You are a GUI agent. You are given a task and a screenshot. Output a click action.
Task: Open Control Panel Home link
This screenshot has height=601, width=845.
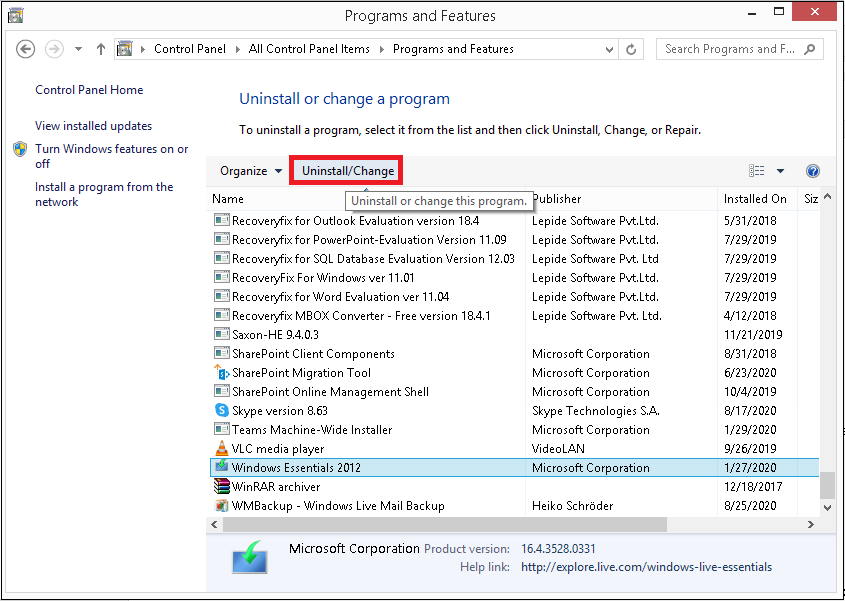pyautogui.click(x=89, y=90)
